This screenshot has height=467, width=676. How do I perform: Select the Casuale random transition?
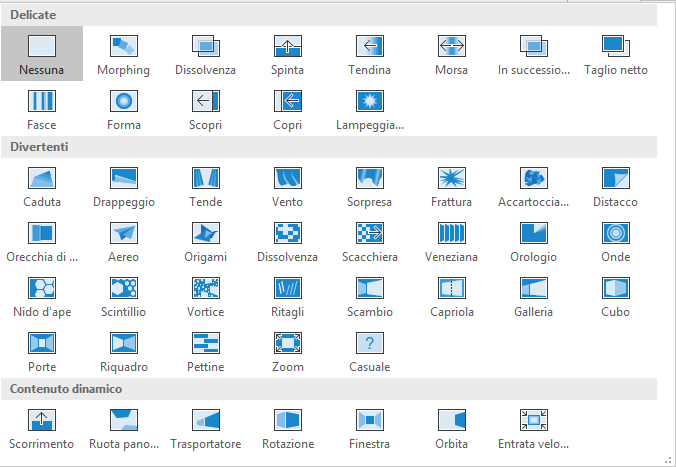click(x=369, y=351)
